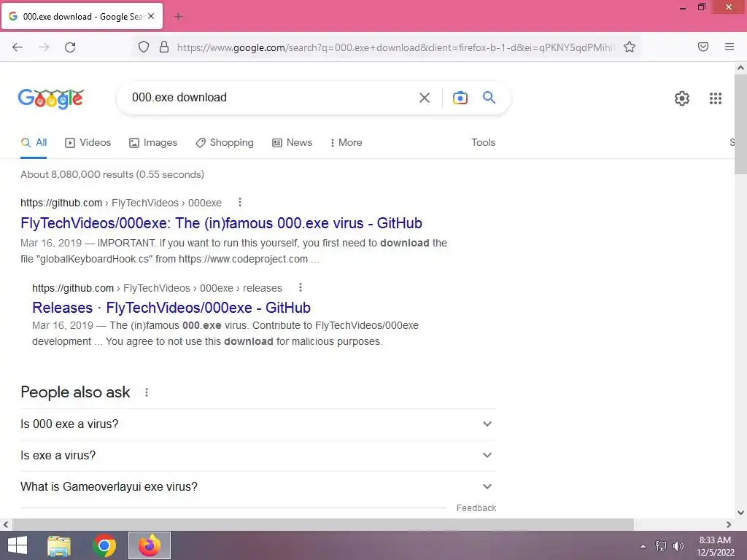The height and width of the screenshot is (560, 747).
Task: Search by image with camera icon
Action: pyautogui.click(x=460, y=98)
